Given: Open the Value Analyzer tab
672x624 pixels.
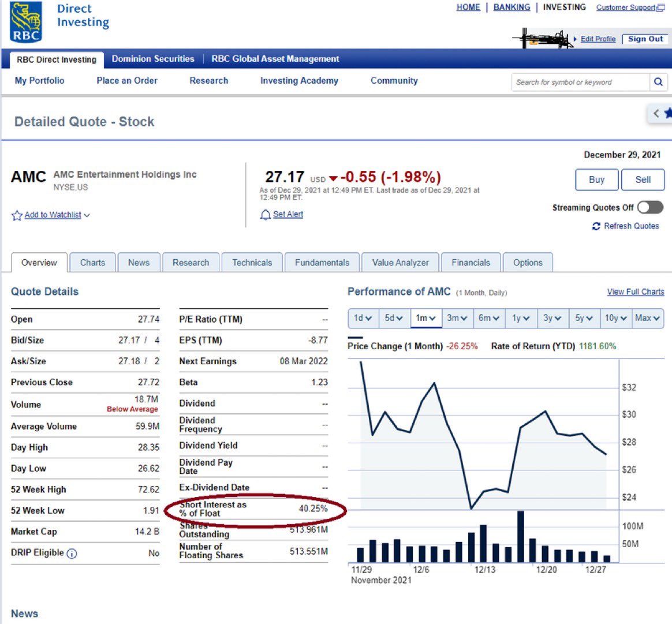Looking at the screenshot, I should click(x=400, y=262).
